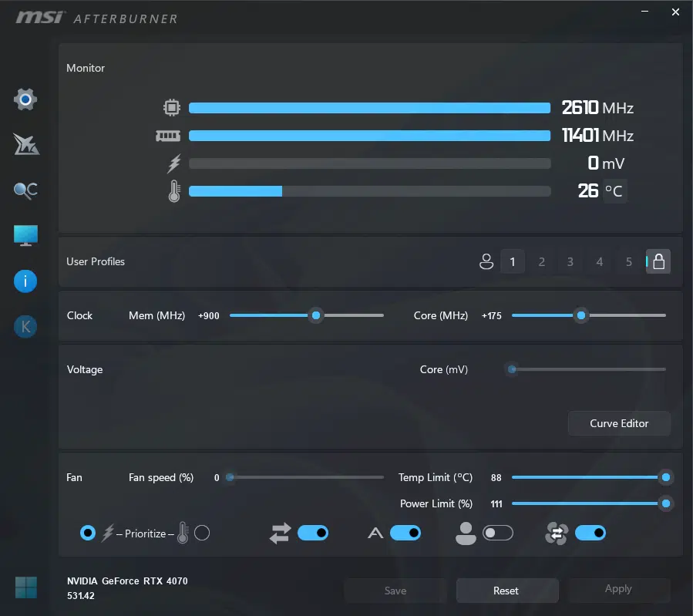The width and height of the screenshot is (693, 616).
Task: Click the user-defined fan person icon
Action: click(466, 534)
